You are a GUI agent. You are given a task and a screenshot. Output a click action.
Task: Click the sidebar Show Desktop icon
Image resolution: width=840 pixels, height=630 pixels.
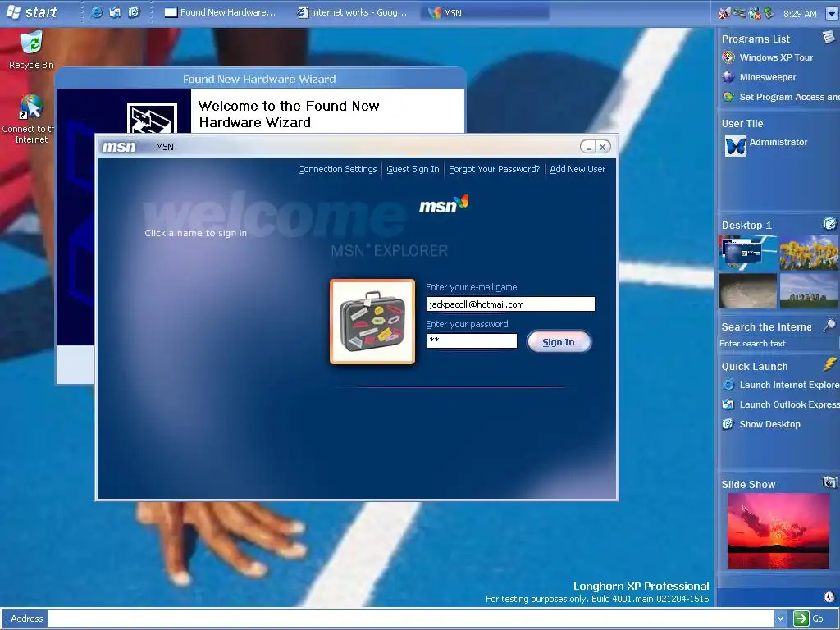(728, 424)
